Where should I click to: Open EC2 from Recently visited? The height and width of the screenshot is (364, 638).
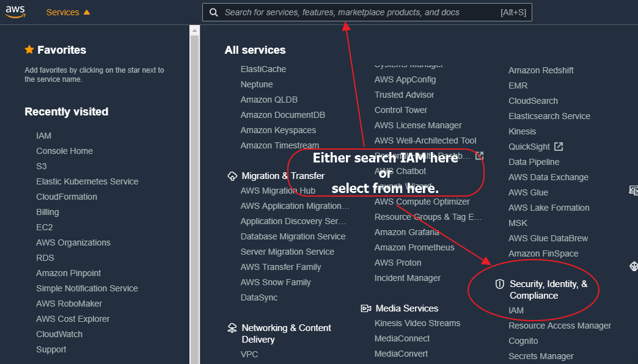(45, 227)
